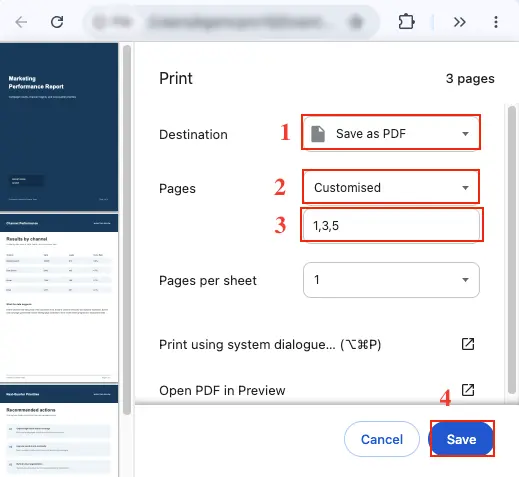Viewport: 519px width, 477px height.
Task: Click the blurred browser address bar
Action: (231, 22)
